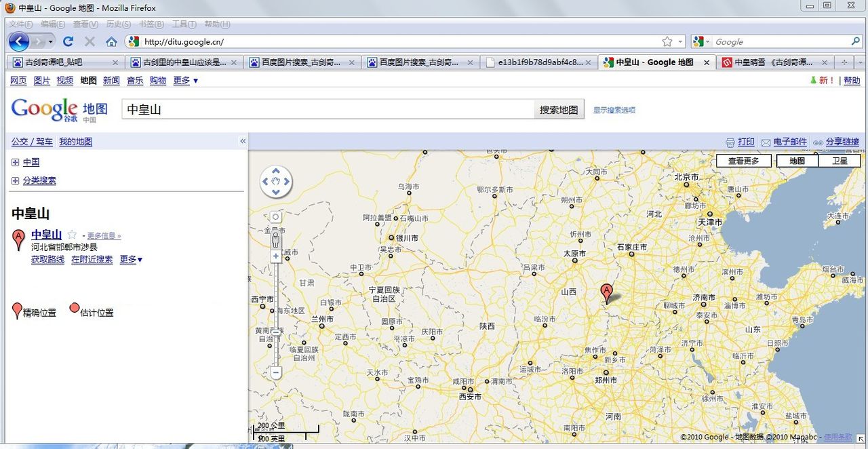Bookmark the page with the star icon

[667, 41]
